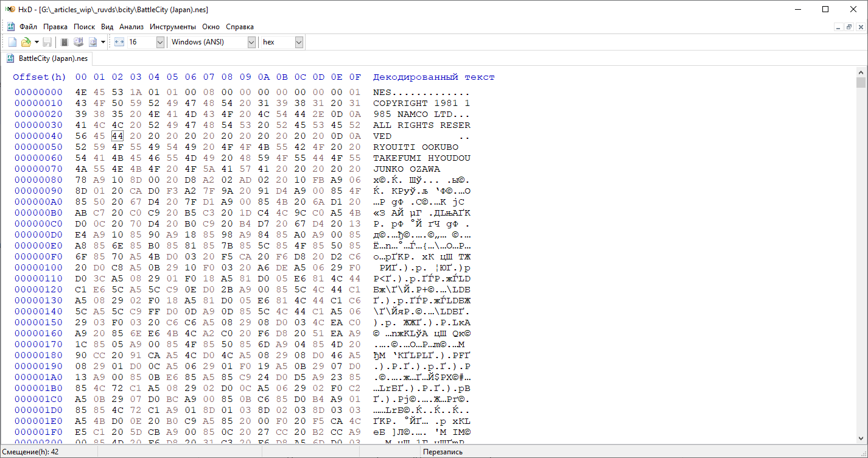Viewport: 868px width, 458px height.
Task: Expand the recent files arrow next to Open
Action: click(37, 42)
